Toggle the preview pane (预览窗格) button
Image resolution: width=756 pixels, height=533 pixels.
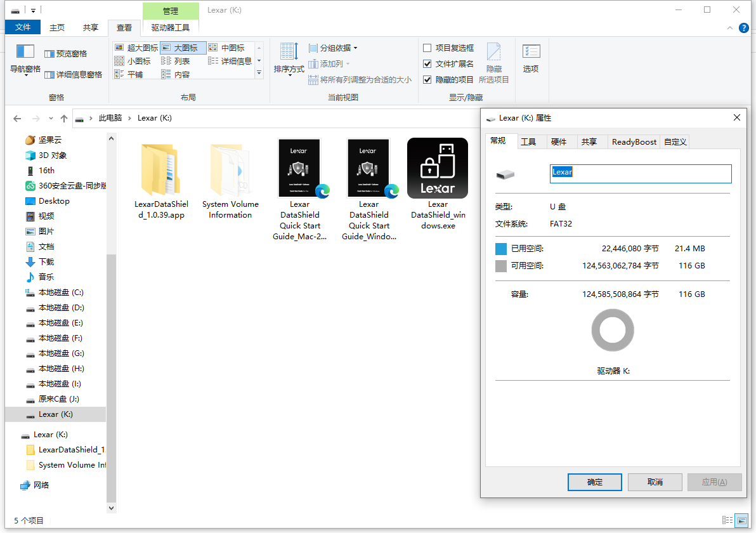[x=65, y=53]
